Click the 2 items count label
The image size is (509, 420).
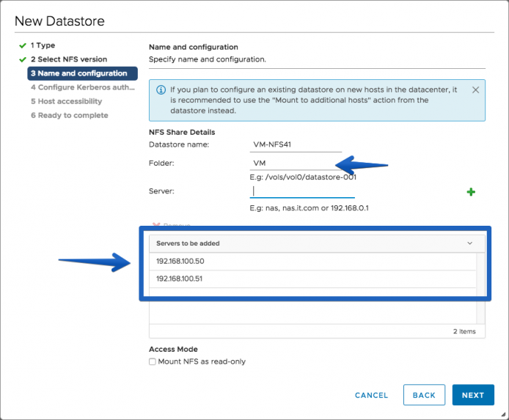pos(464,331)
